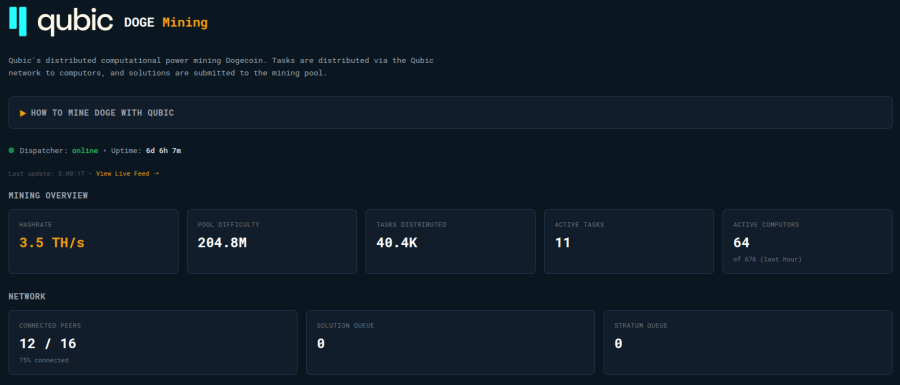Viewport: 900px width, 385px height.
Task: Click the Active Tasks card label
Action: tap(579, 225)
